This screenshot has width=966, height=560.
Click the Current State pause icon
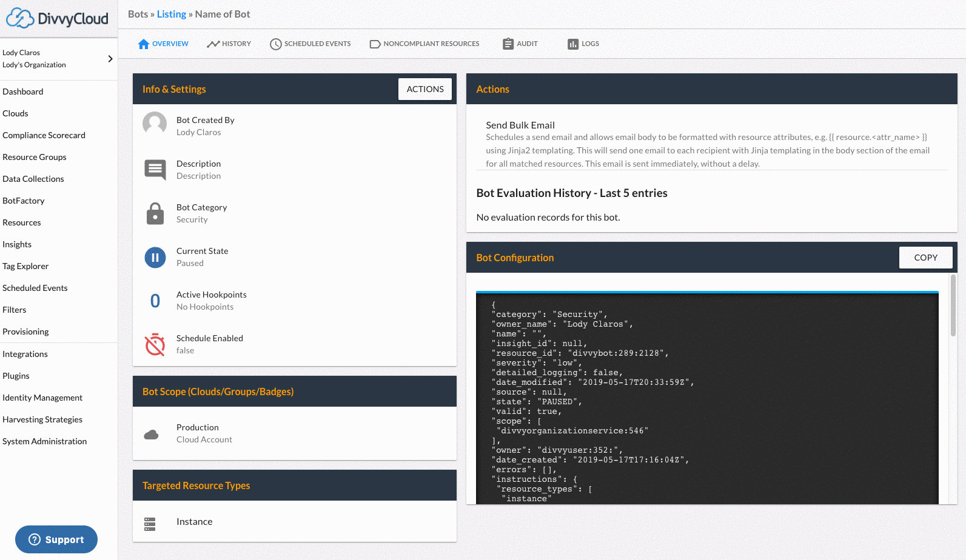(155, 257)
